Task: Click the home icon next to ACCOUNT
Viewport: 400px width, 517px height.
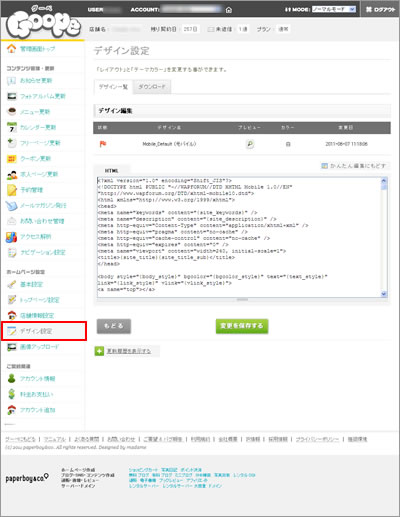Action: pyautogui.click(x=229, y=10)
